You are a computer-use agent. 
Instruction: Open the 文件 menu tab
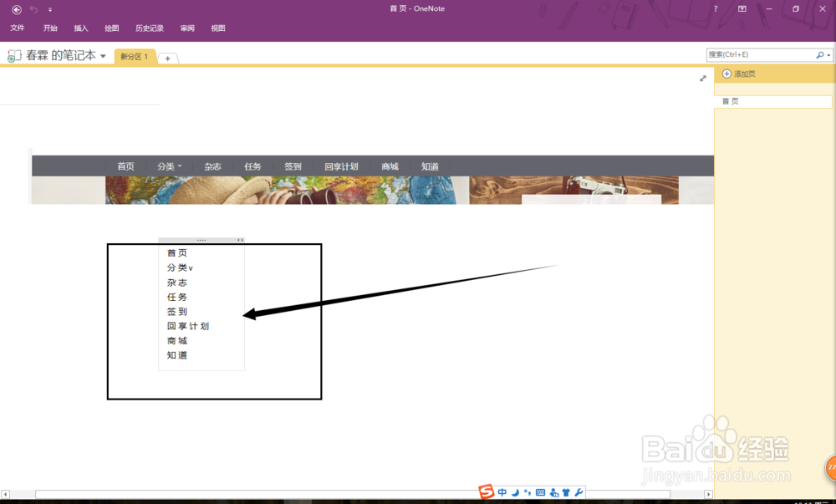(18, 28)
